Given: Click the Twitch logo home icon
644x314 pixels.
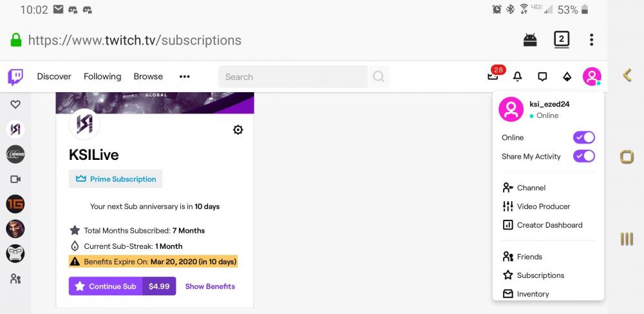Looking at the screenshot, I should 15,77.
